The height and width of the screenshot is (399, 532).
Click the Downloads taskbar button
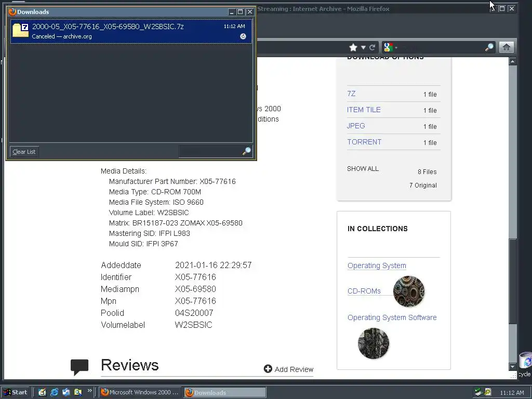tap(225, 392)
